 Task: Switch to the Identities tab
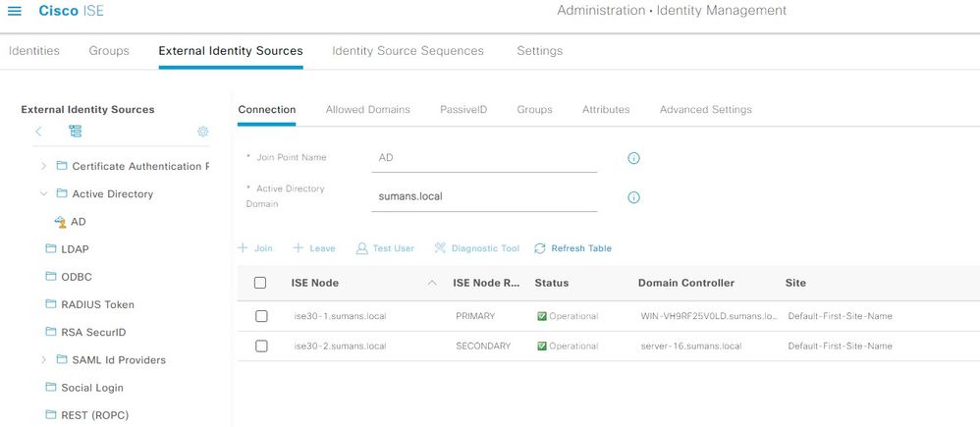click(x=34, y=51)
